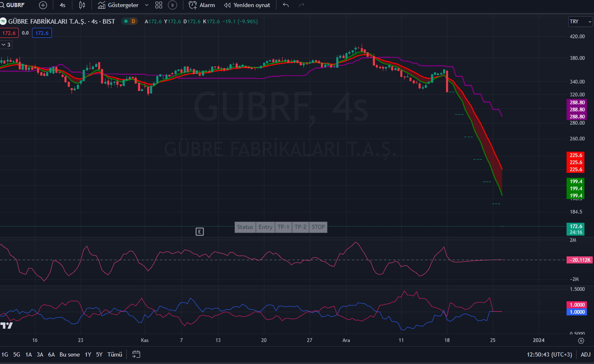Select the 1Y date range button
The image size is (594, 364).
coord(87,354)
